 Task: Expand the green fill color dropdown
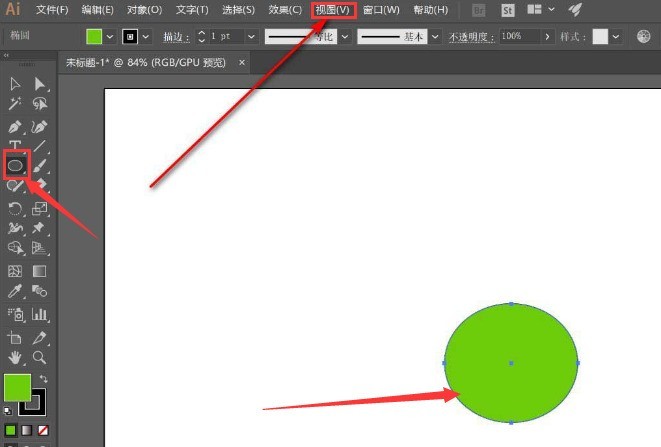tap(110, 37)
